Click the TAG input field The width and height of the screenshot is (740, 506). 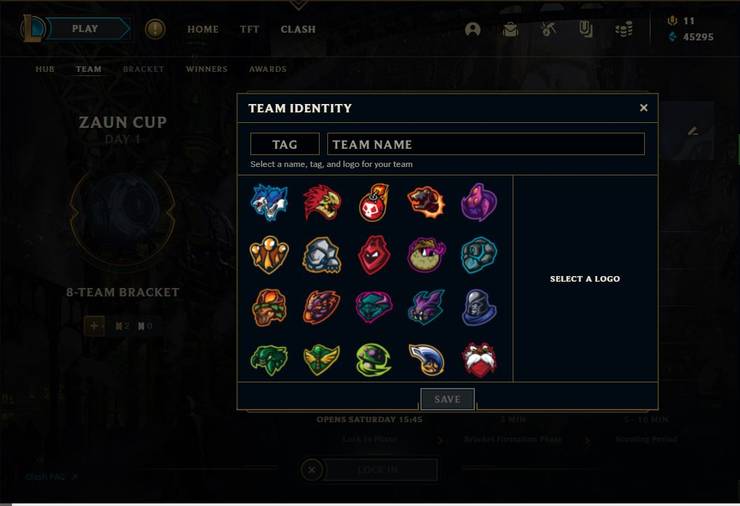coord(285,144)
